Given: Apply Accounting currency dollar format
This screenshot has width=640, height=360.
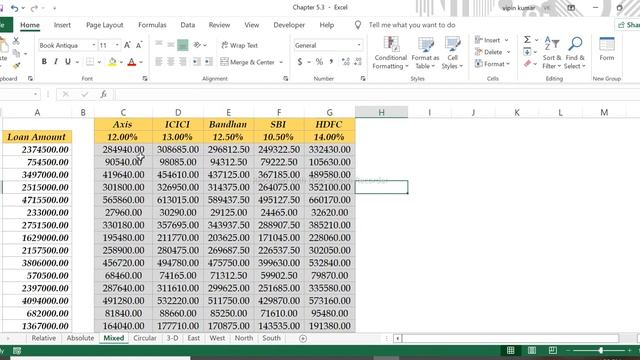Looking at the screenshot, I should click(x=300, y=62).
